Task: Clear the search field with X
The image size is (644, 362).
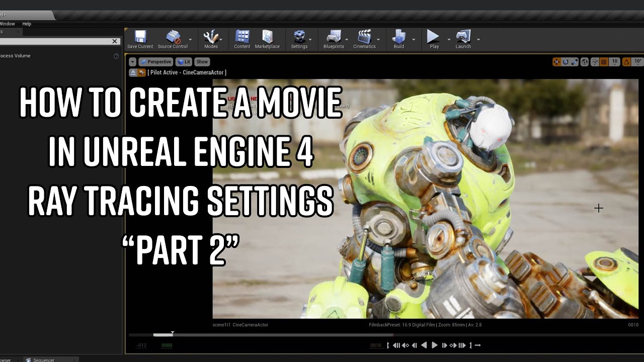Action: (x=115, y=41)
